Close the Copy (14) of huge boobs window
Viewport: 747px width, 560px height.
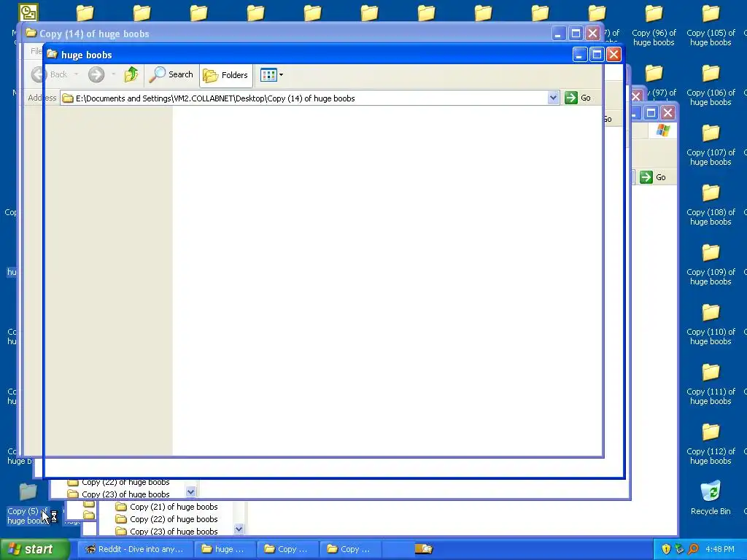tap(592, 34)
